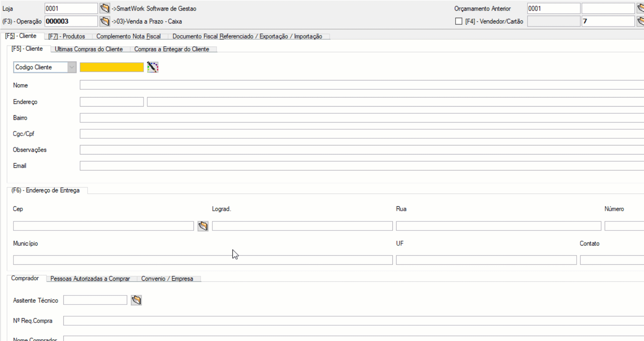The image size is (644, 341).
Task: Click the Rua input field
Action: (498, 226)
